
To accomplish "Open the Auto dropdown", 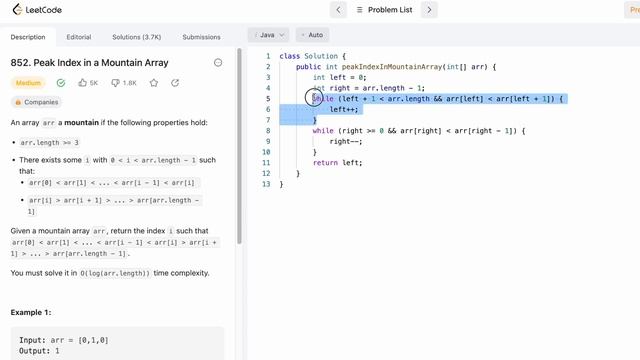I will pyautogui.click(x=312, y=35).
